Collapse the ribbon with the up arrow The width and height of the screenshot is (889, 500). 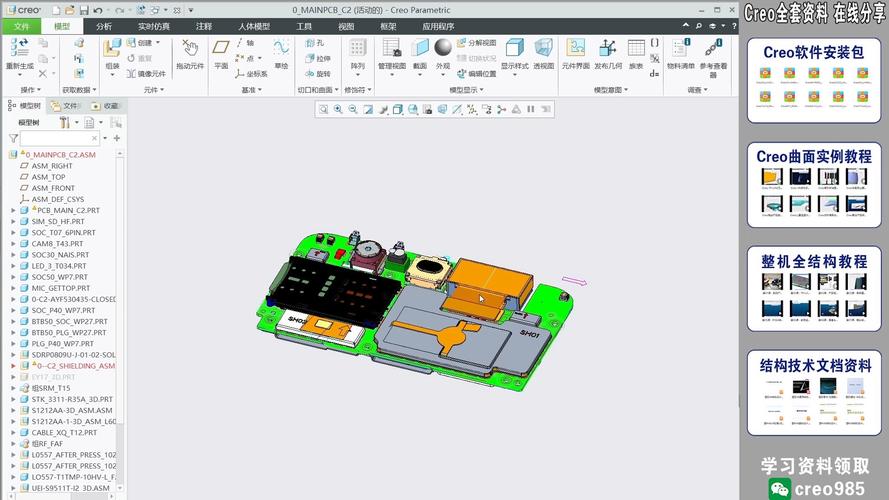point(685,26)
